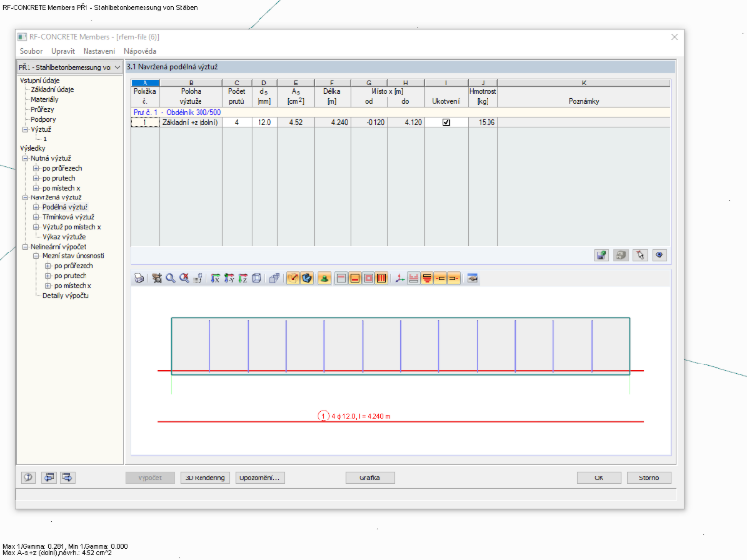Click the red downward load icon
Image resolution: width=747 pixels, height=560 pixels.
click(427, 279)
